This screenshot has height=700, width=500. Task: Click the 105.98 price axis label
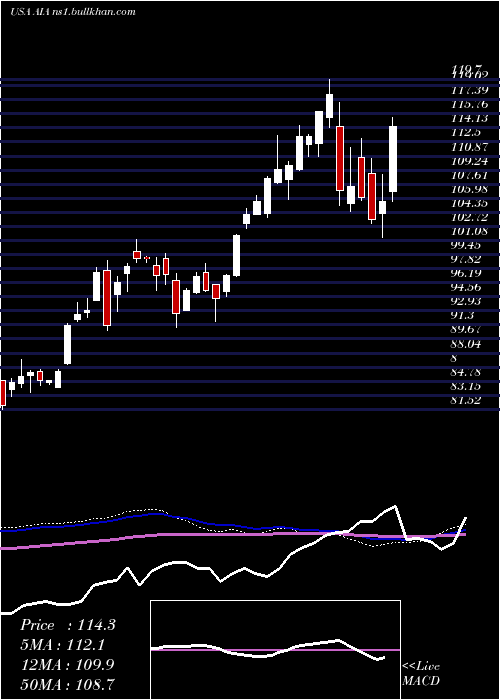click(x=470, y=189)
